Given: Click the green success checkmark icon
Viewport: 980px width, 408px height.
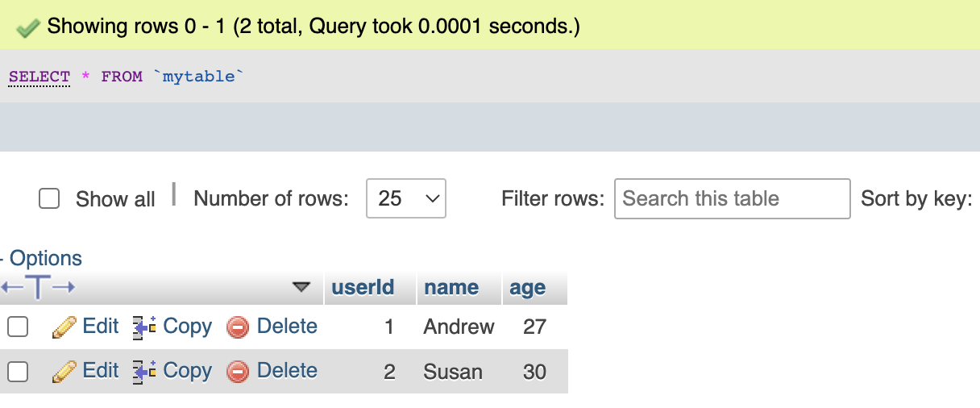Looking at the screenshot, I should (28, 27).
